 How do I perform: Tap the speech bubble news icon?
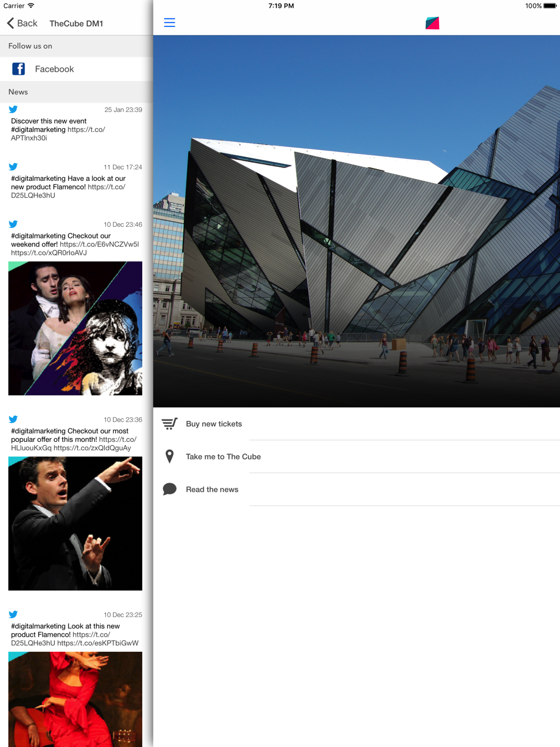(169, 489)
